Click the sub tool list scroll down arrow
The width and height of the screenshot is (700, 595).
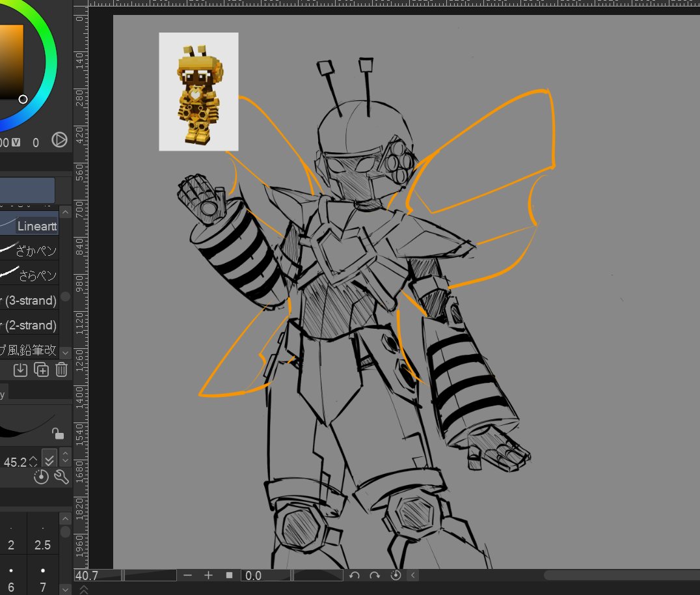pyautogui.click(x=65, y=352)
